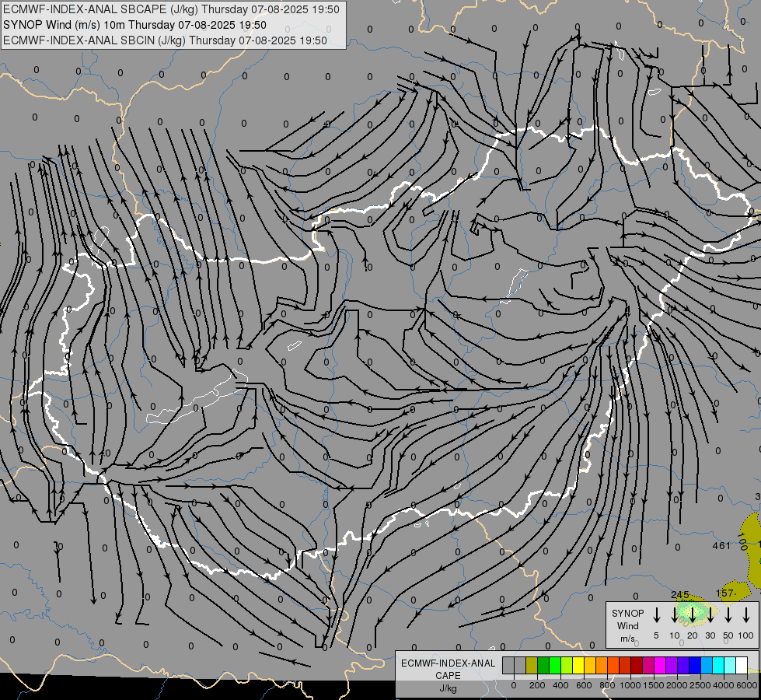Click the 100 m/s wind arrow in legend
Image resolution: width=761 pixels, height=700 pixels.
(746, 614)
